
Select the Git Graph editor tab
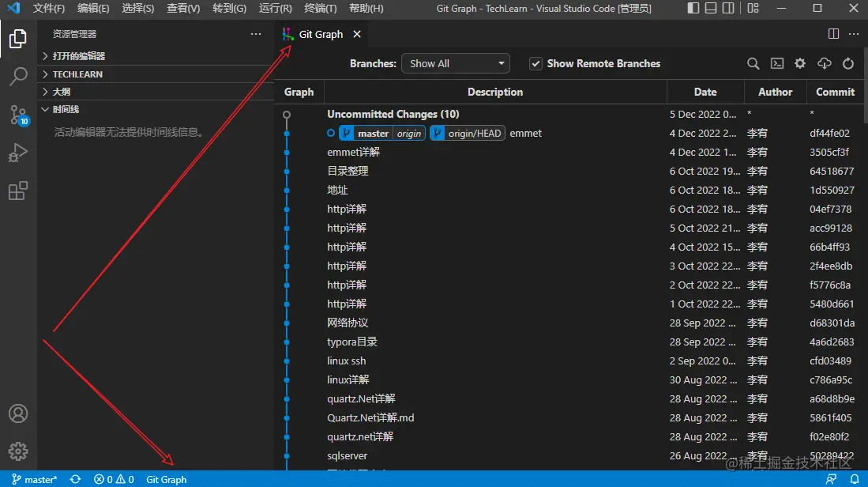pos(321,34)
